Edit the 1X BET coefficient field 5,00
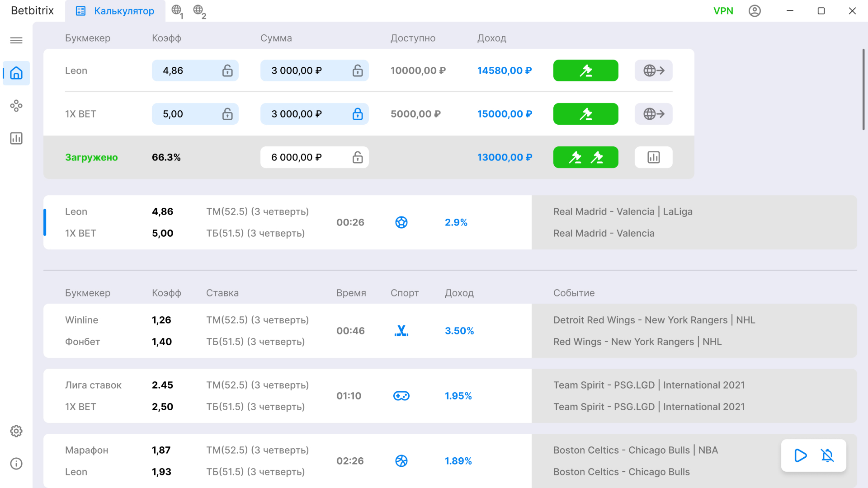This screenshot has height=488, width=868. coord(195,114)
